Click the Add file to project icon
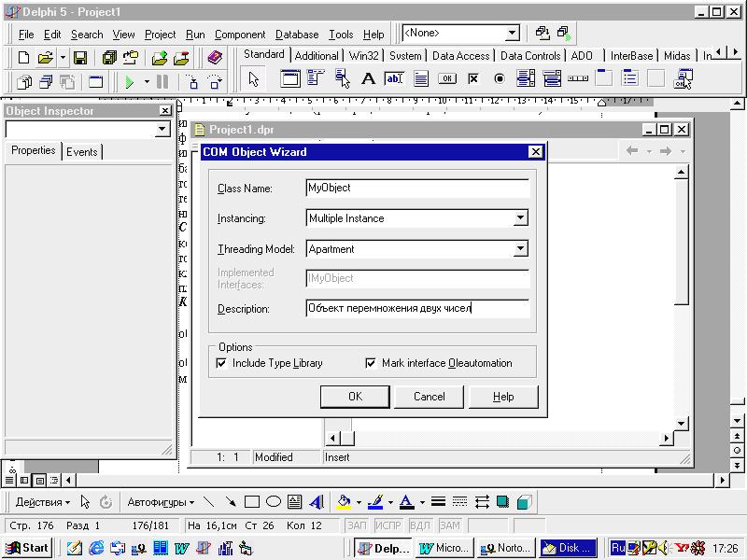The height and width of the screenshot is (560, 747). click(159, 58)
